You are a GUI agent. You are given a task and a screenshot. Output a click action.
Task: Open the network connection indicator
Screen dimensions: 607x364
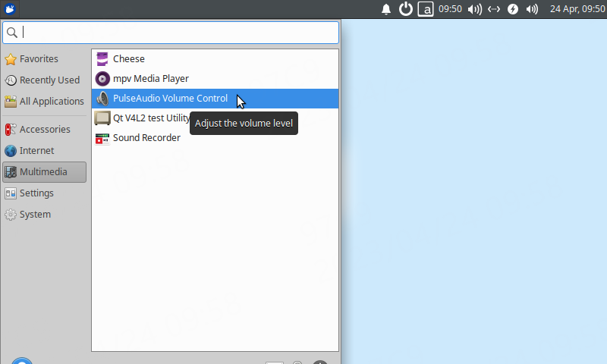coord(494,9)
